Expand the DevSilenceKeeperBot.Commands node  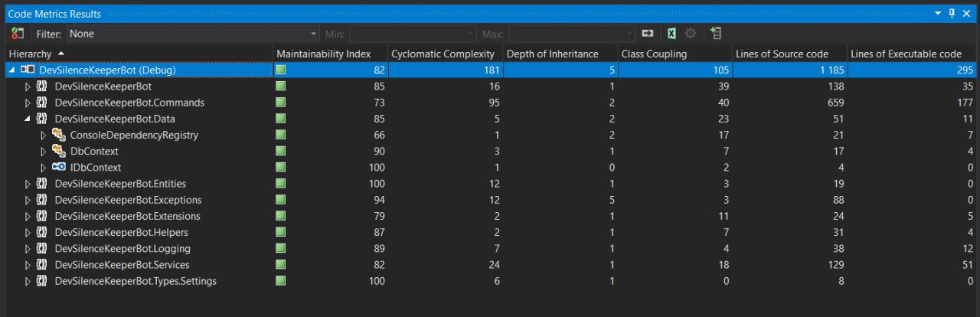coord(28,103)
